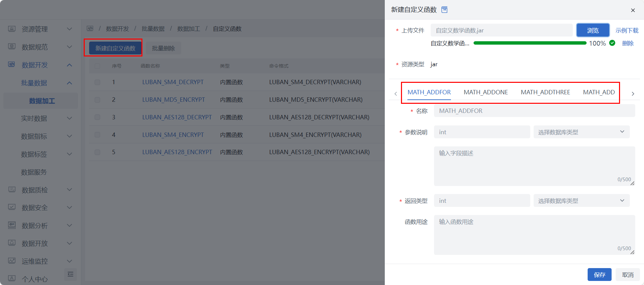Click the 个人中心 sidebar icon

[12, 279]
